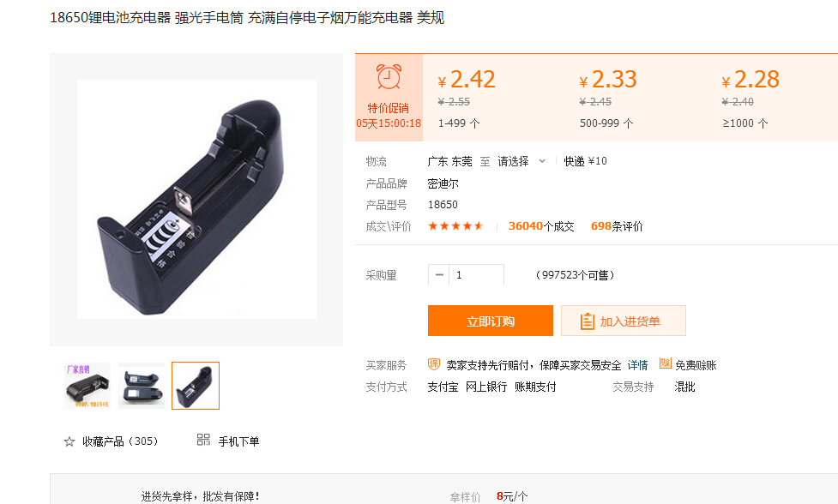This screenshot has width=838, height=504.
Task: Click the 加入进货单 button
Action: pyautogui.click(x=624, y=321)
